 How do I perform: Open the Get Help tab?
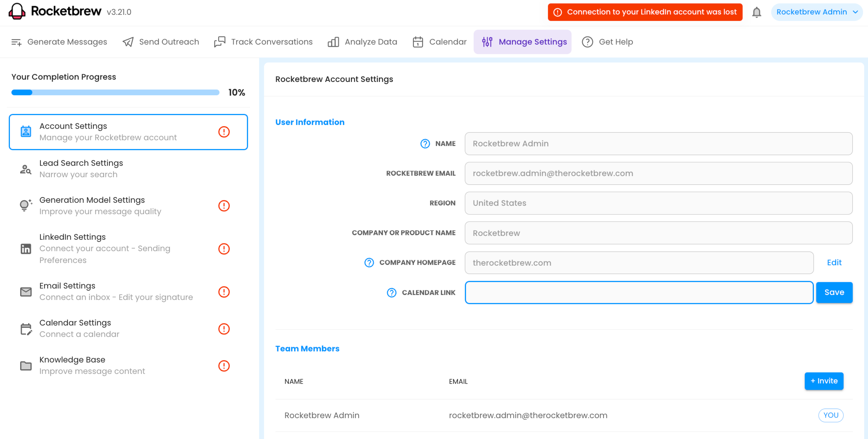coord(608,42)
